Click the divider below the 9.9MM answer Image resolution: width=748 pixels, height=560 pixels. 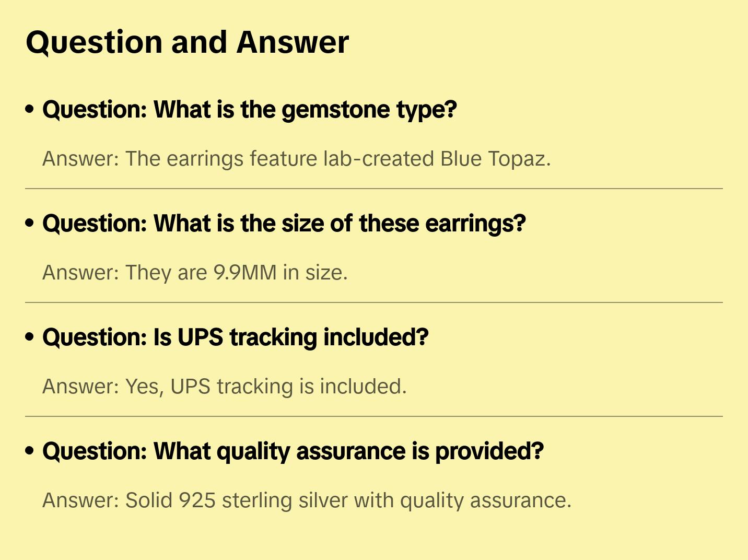click(x=373, y=302)
